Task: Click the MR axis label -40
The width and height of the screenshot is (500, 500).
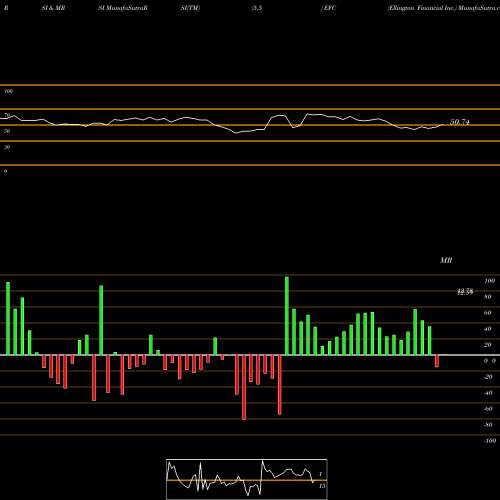Action: (x=488, y=393)
